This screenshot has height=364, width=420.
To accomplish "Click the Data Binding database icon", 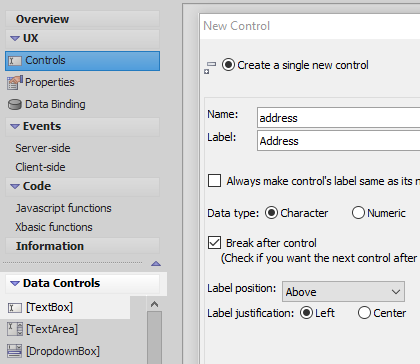I will click(x=15, y=105).
